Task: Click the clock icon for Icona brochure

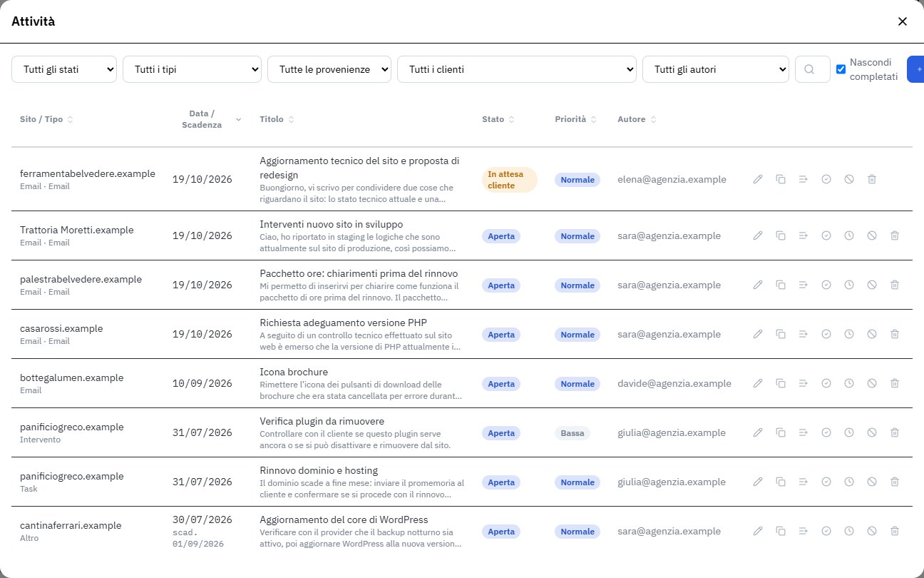Action: [849, 383]
